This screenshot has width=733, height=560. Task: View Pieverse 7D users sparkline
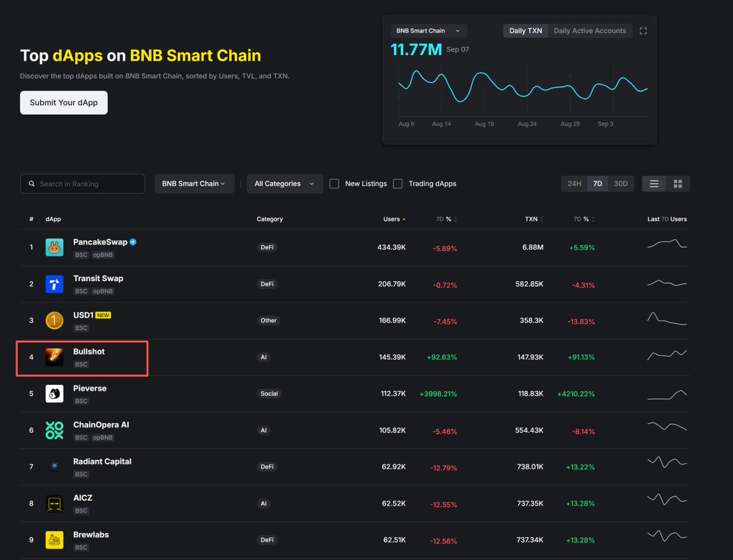[667, 394]
